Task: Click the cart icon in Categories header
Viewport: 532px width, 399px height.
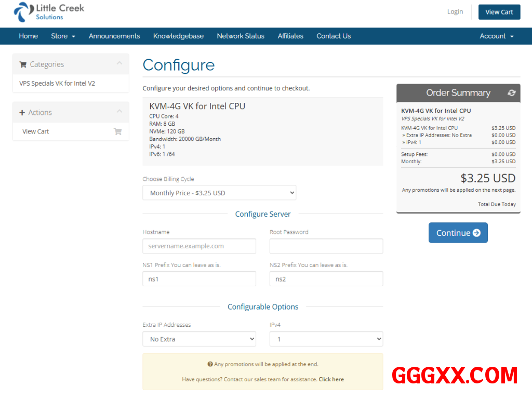Action: click(23, 64)
